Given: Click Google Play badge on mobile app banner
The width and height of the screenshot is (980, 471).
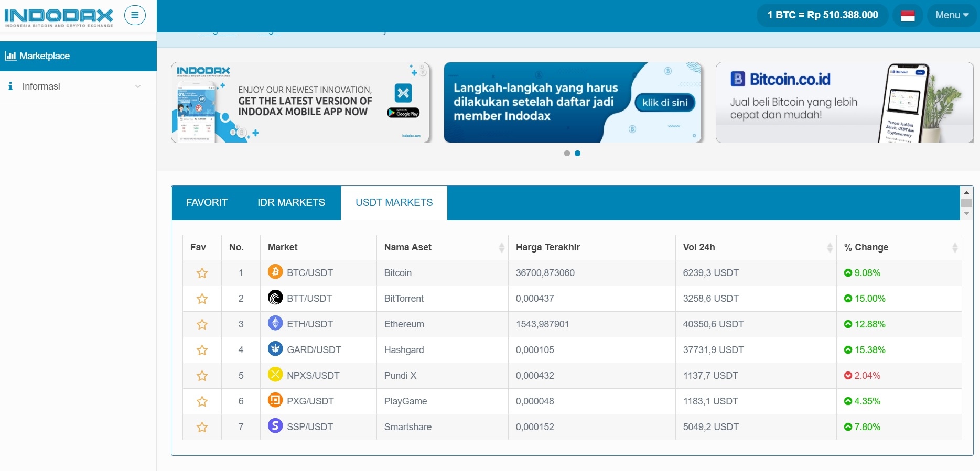Looking at the screenshot, I should click(x=403, y=113).
